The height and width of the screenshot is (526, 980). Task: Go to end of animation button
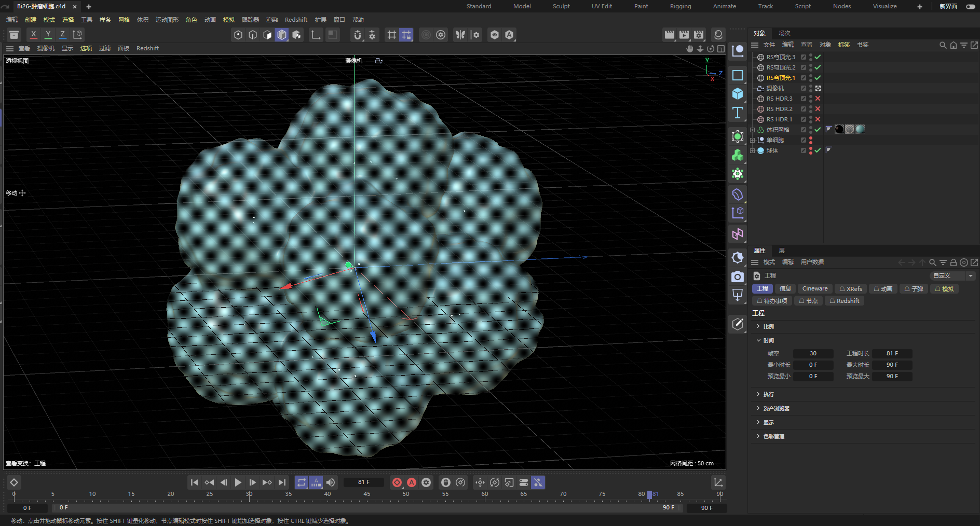[282, 482]
